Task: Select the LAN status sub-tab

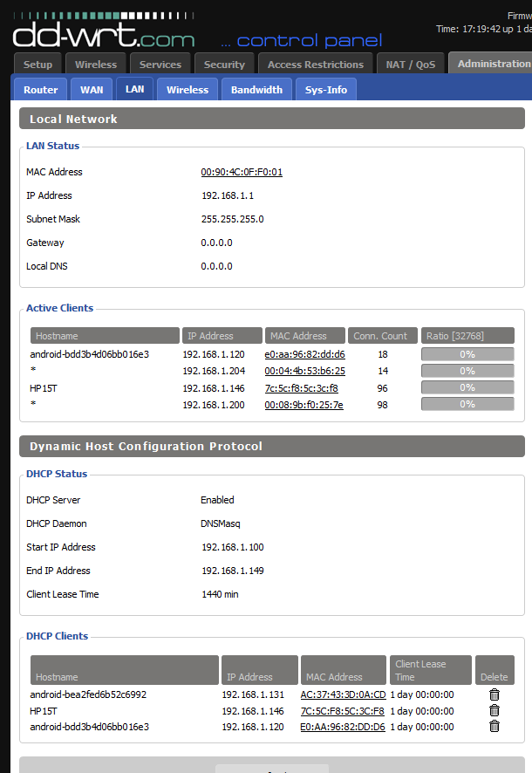Action: click(134, 89)
